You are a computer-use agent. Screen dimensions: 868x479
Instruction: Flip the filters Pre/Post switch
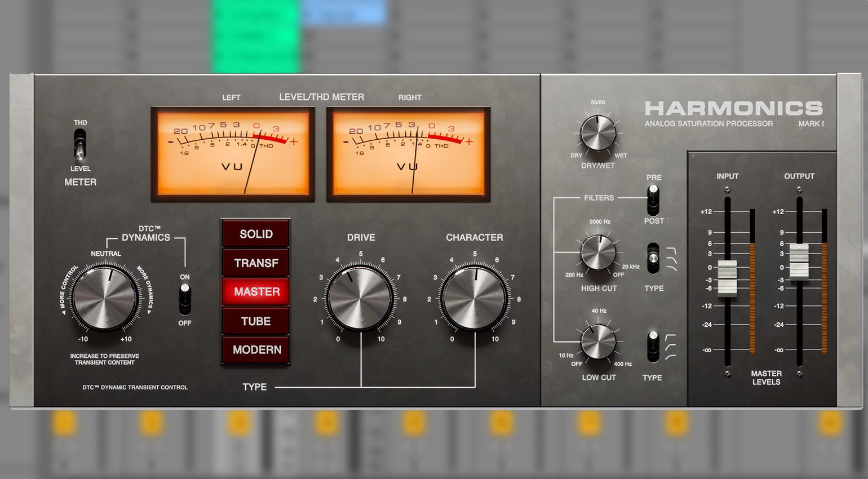(653, 199)
